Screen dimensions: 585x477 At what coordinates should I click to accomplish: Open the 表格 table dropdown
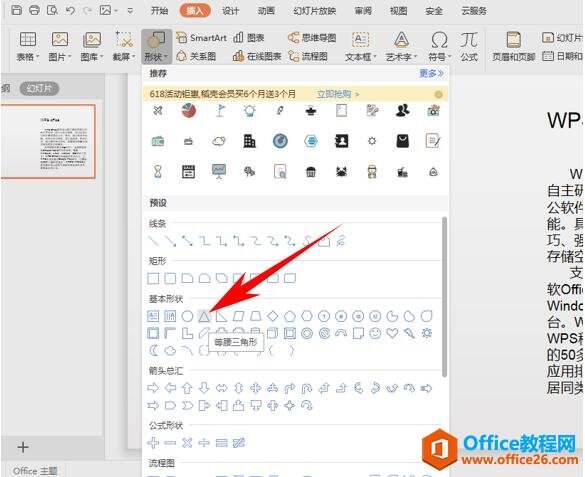28,47
